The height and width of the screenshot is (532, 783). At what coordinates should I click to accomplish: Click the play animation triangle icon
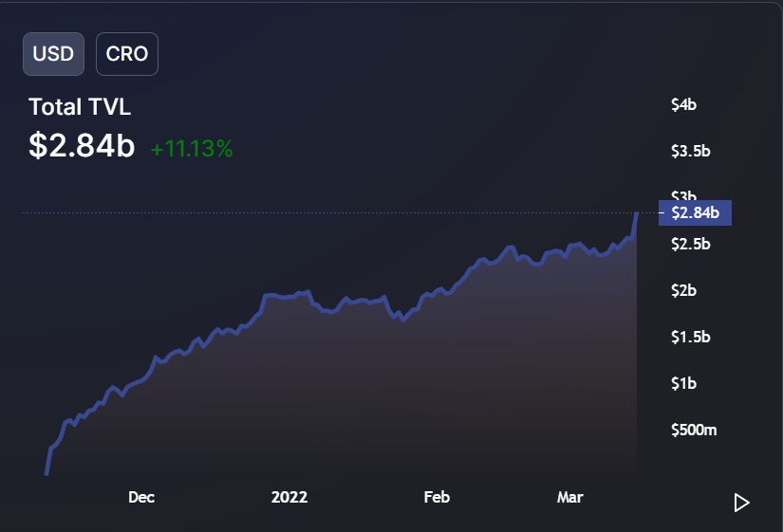[x=741, y=503]
